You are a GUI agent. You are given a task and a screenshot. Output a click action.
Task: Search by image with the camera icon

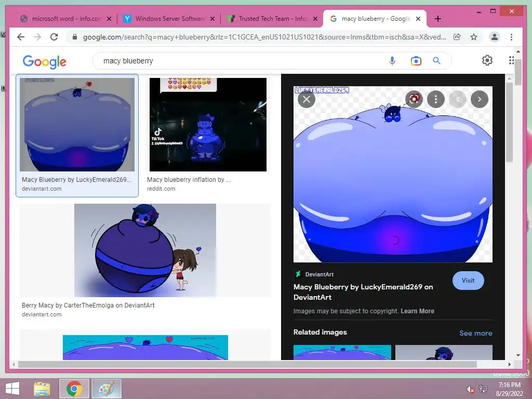click(416, 61)
